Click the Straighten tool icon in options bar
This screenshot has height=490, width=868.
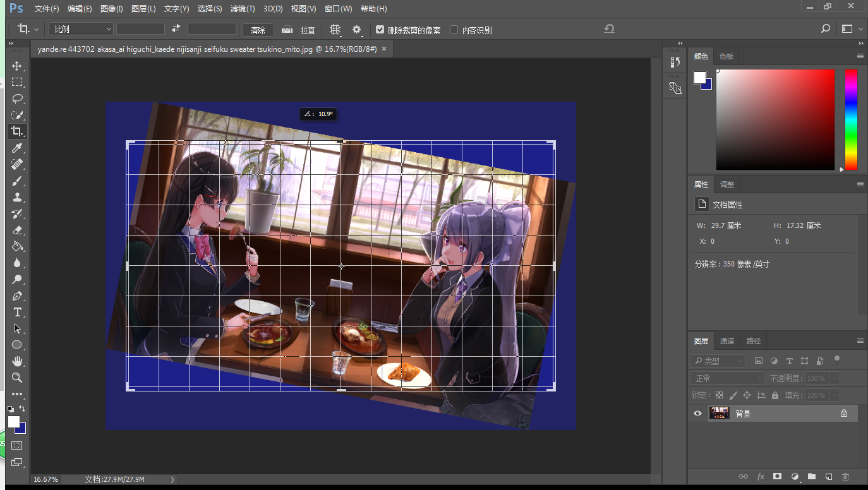(287, 29)
